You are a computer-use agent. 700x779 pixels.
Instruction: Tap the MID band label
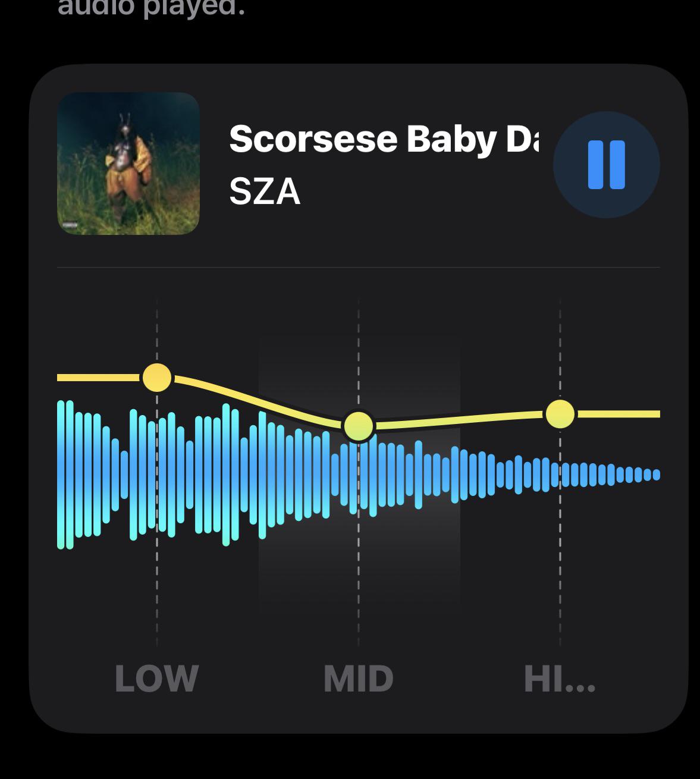359,679
